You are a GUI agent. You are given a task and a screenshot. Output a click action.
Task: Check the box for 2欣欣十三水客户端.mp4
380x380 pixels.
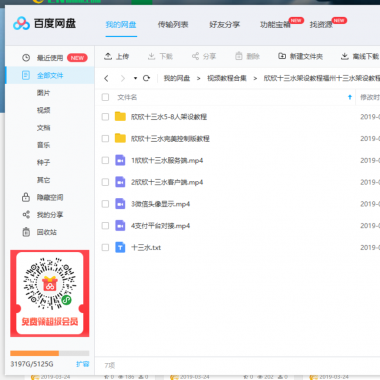pos(105,182)
